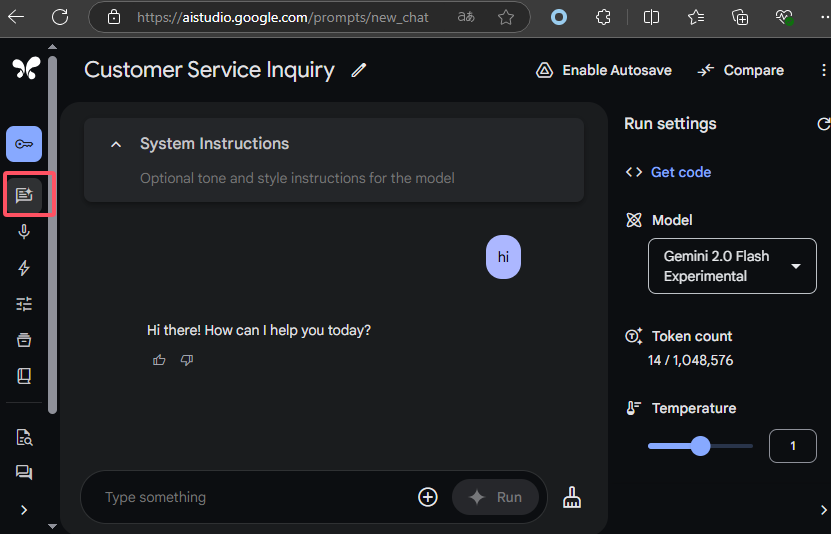
Task: Open browser Collections icon
Action: [740, 17]
